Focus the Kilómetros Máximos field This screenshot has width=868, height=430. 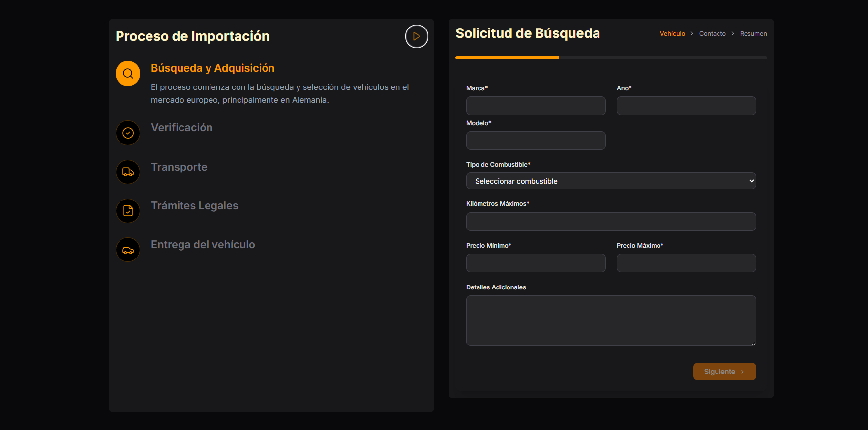click(610, 222)
